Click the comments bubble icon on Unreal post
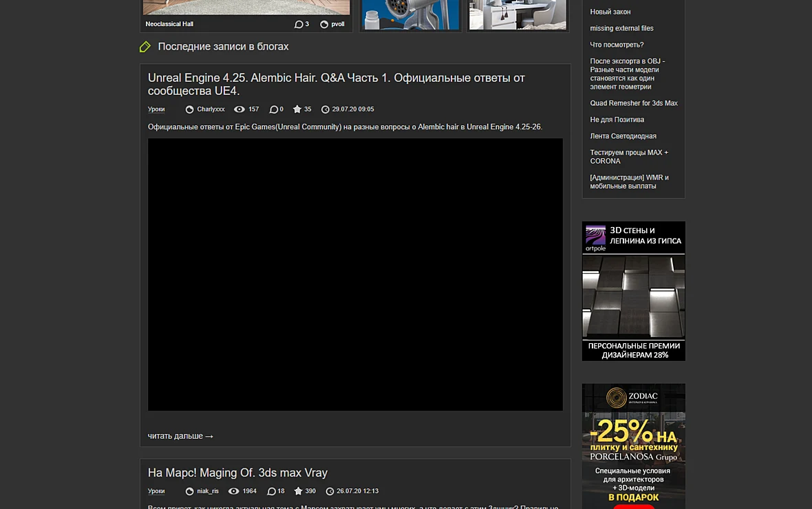This screenshot has height=509, width=812. (273, 109)
